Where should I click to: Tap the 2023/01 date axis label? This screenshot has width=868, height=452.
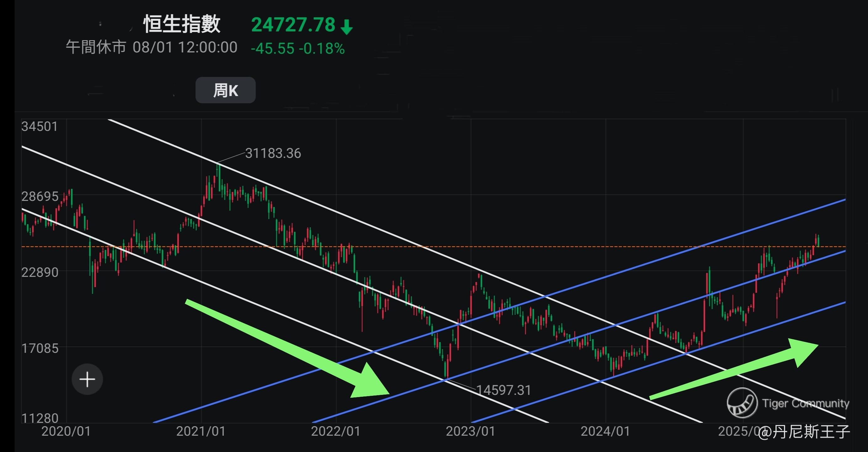coord(470,431)
